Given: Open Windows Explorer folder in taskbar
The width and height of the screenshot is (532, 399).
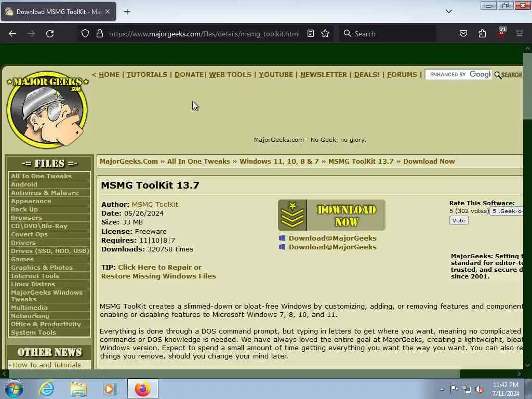Looking at the screenshot, I should [x=79, y=389].
